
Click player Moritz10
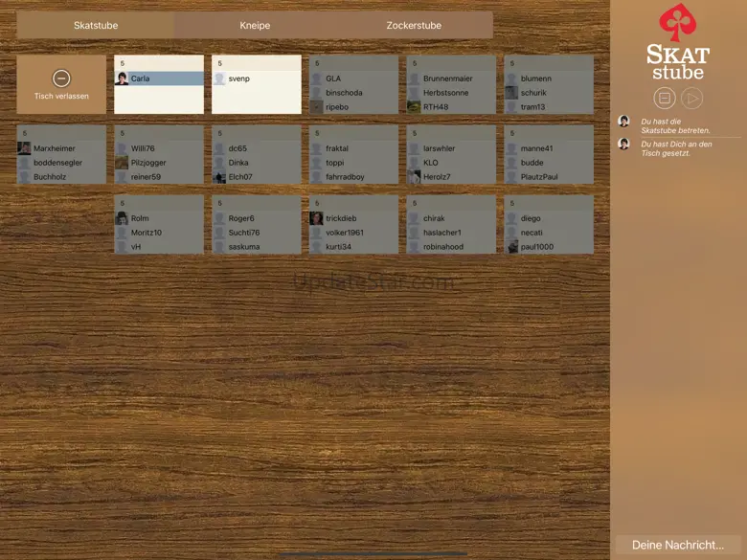[159, 233]
